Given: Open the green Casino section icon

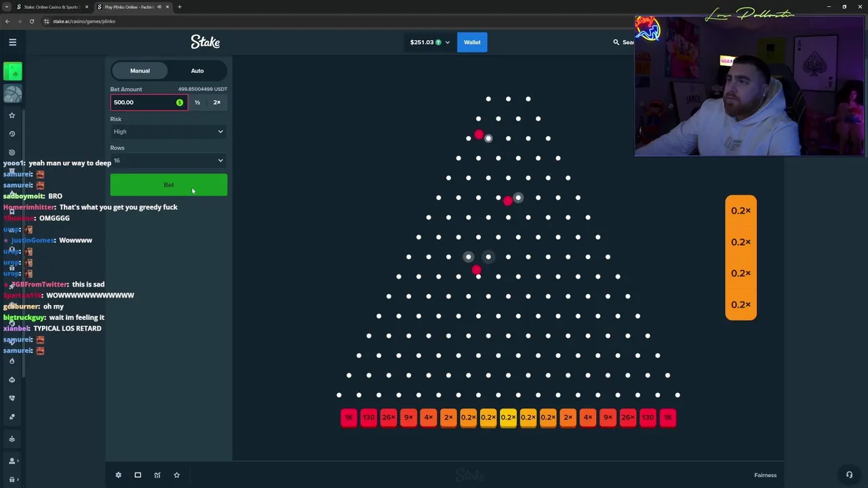Looking at the screenshot, I should point(12,71).
